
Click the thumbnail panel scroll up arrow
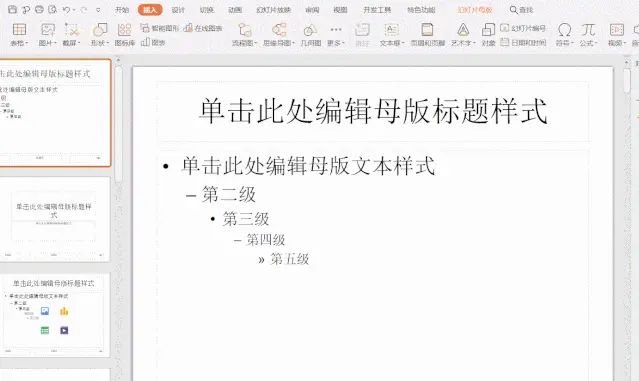(118, 60)
